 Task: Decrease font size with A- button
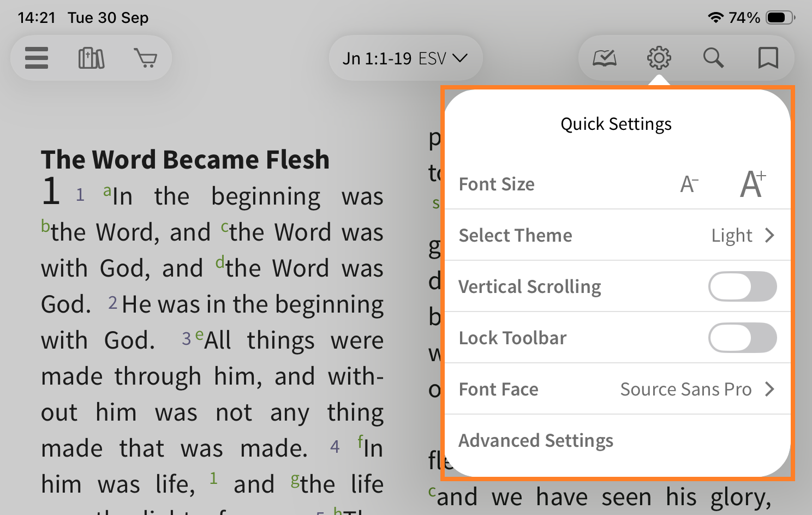tap(689, 184)
